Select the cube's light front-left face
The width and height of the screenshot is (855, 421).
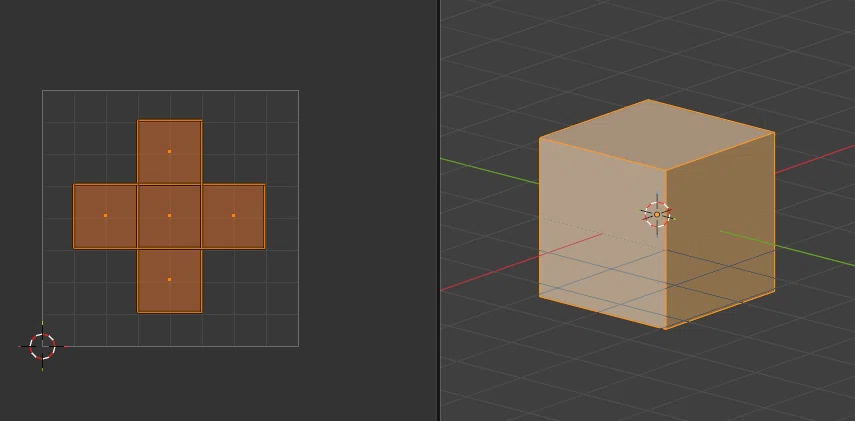603,232
